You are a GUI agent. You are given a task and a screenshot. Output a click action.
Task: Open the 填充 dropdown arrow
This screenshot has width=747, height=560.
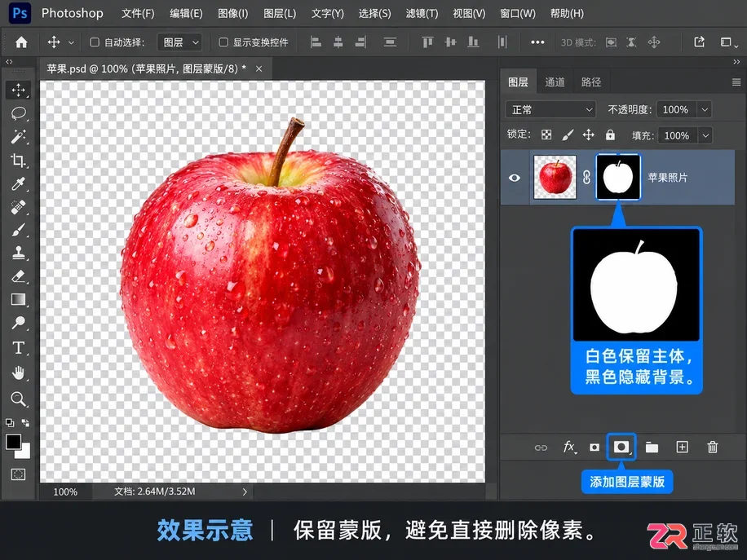(x=705, y=135)
